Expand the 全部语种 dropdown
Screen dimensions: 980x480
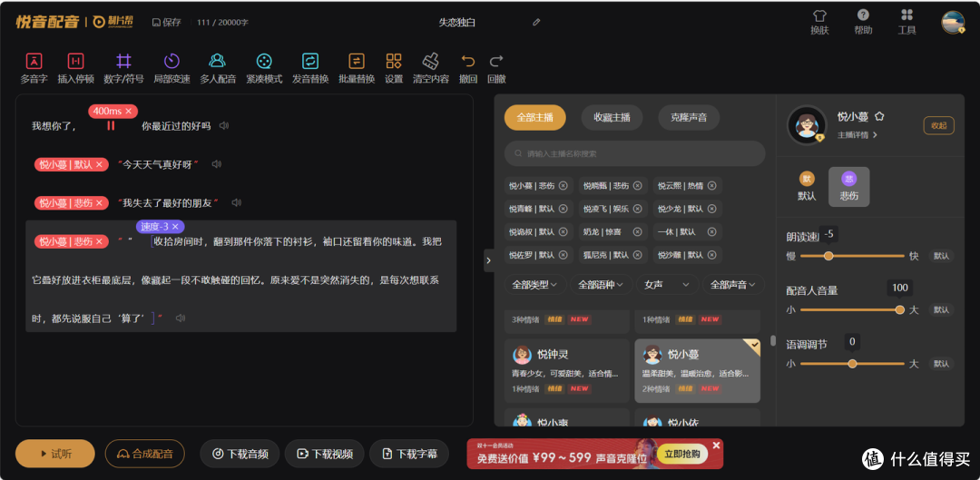pyautogui.click(x=602, y=284)
